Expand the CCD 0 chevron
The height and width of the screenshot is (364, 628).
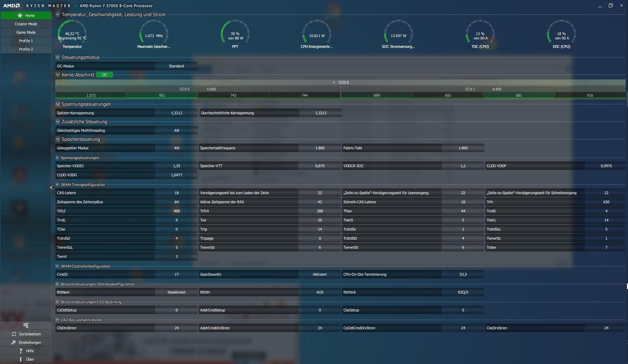tap(334, 83)
